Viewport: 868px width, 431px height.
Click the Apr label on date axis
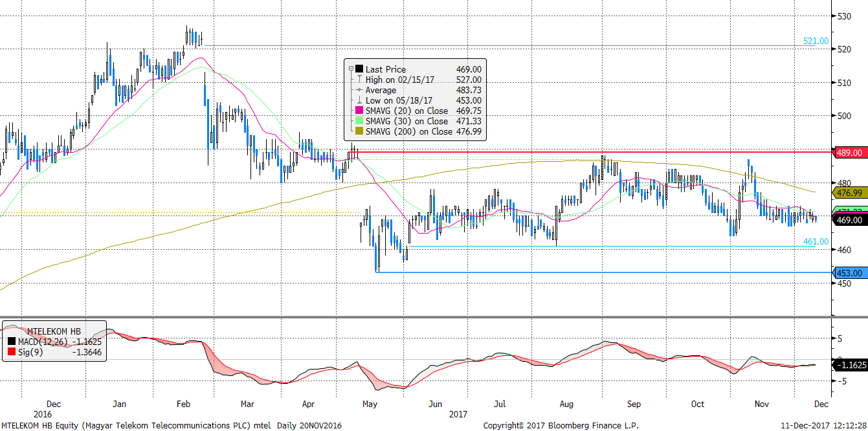(x=309, y=404)
